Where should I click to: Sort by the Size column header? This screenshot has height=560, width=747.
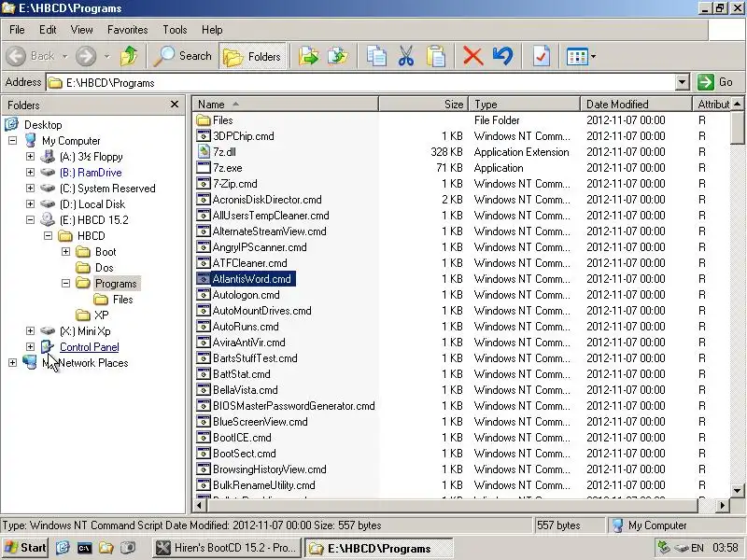click(x=424, y=105)
